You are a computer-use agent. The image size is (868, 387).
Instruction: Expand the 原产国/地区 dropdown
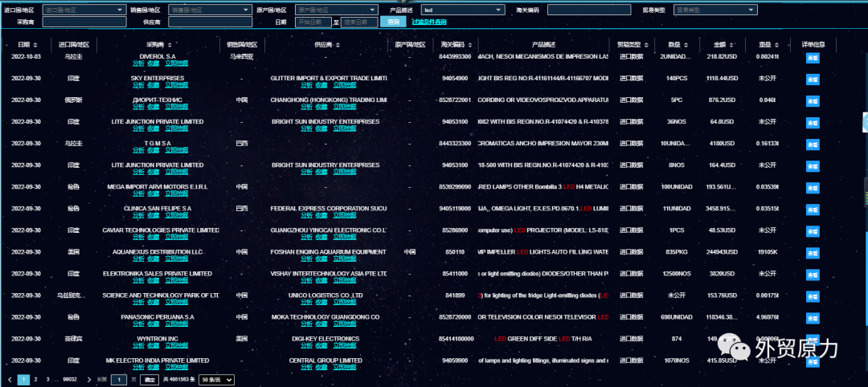[337, 10]
